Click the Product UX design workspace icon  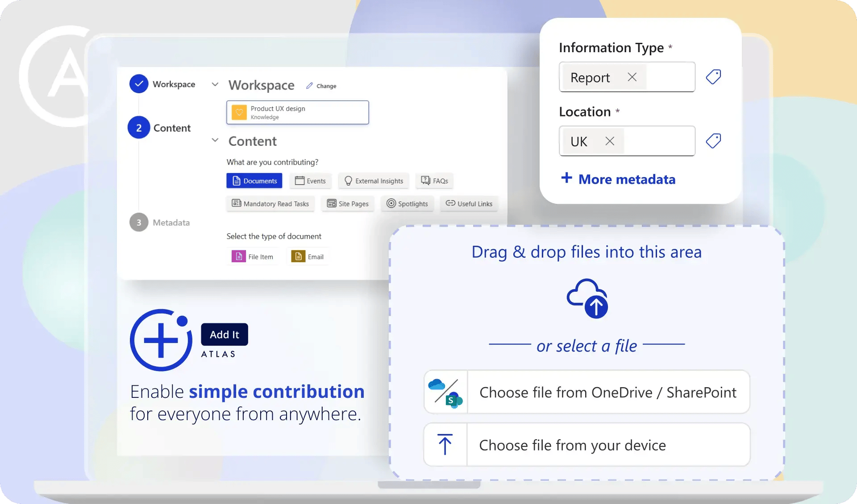coord(239,112)
